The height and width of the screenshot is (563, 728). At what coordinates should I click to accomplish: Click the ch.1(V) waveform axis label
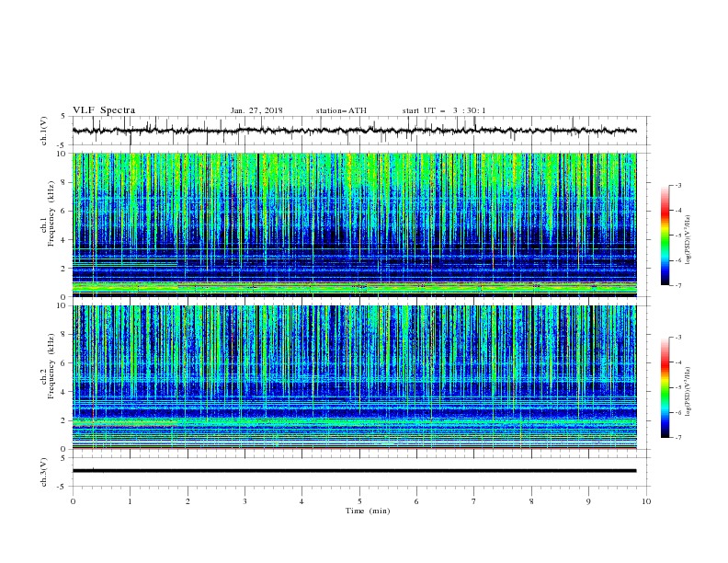(x=44, y=131)
